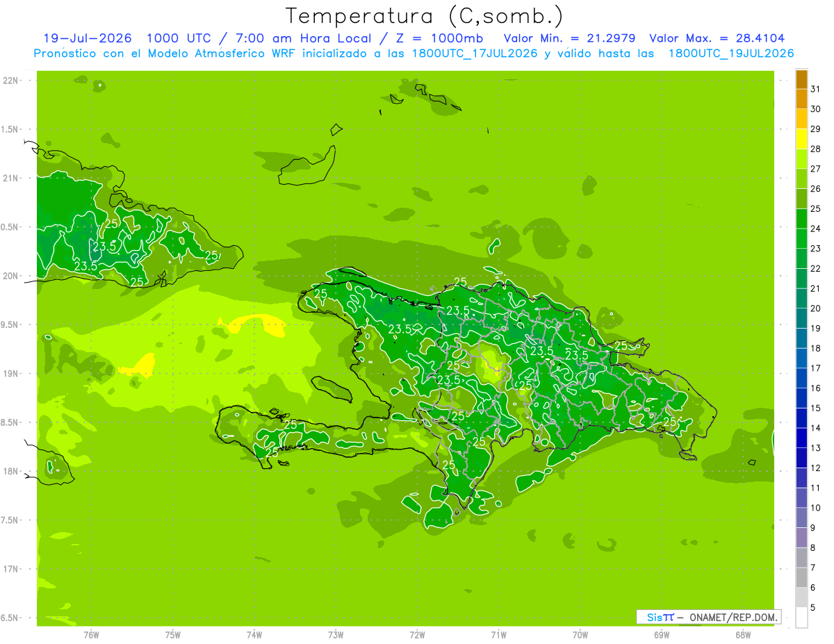This screenshot has height=644, width=834.
Task: Click the yellow warm patch west of Haiti
Action: [x=257, y=324]
